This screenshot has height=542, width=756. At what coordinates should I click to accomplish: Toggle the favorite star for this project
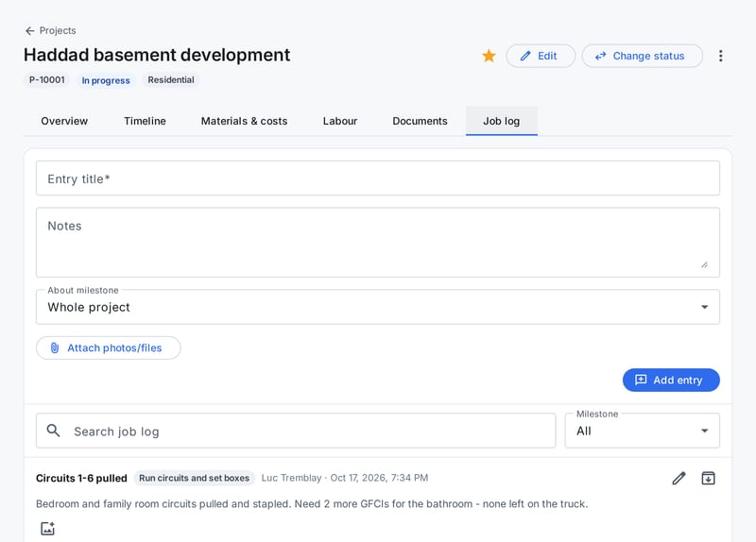point(489,56)
